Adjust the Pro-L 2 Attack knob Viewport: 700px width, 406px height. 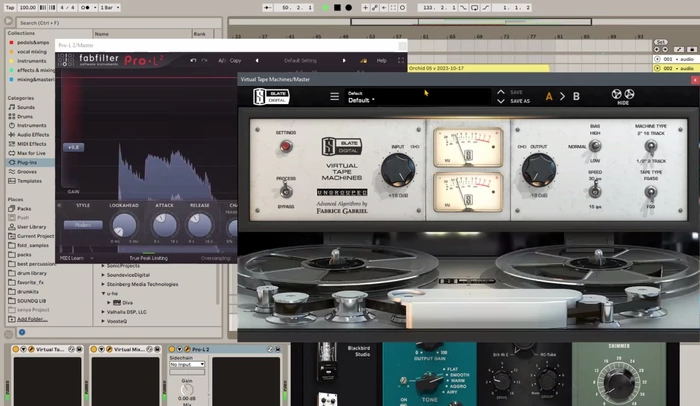tap(164, 225)
